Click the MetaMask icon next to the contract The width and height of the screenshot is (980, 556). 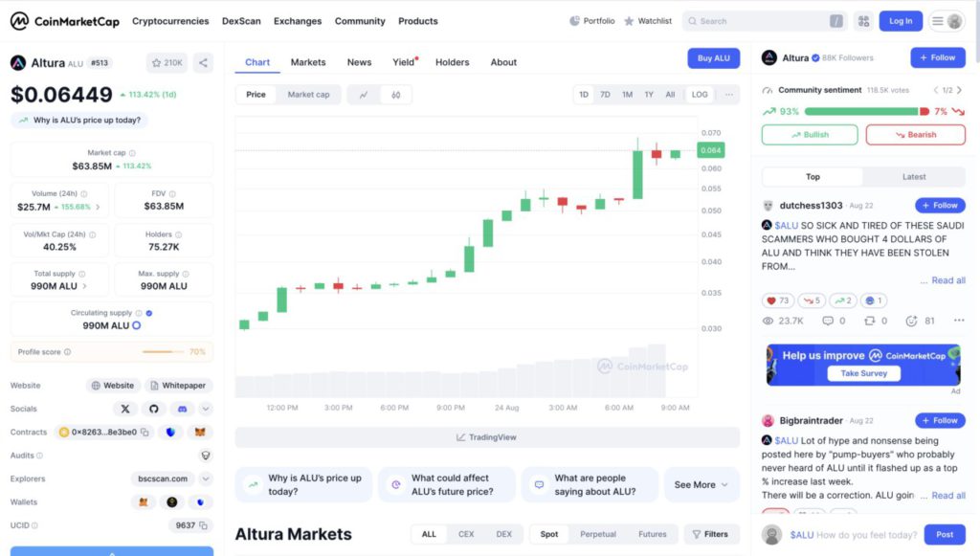201,433
